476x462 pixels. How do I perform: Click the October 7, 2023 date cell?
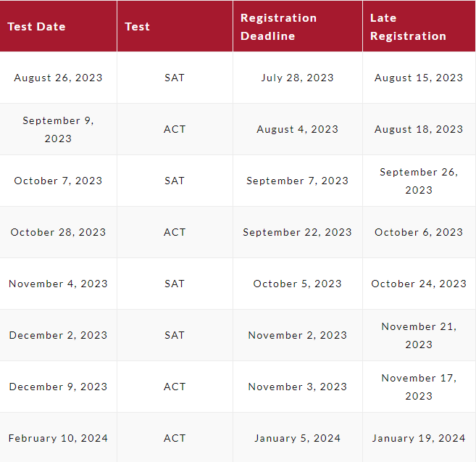58,181
